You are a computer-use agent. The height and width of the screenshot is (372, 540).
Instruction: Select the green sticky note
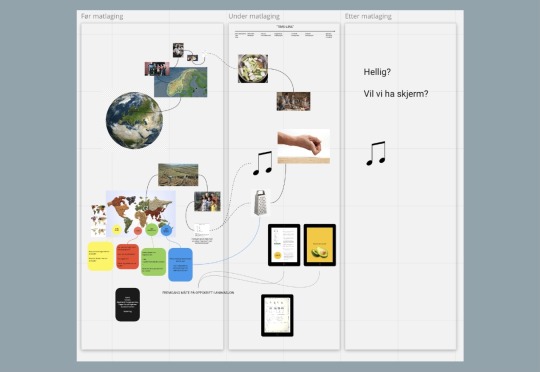154,262
